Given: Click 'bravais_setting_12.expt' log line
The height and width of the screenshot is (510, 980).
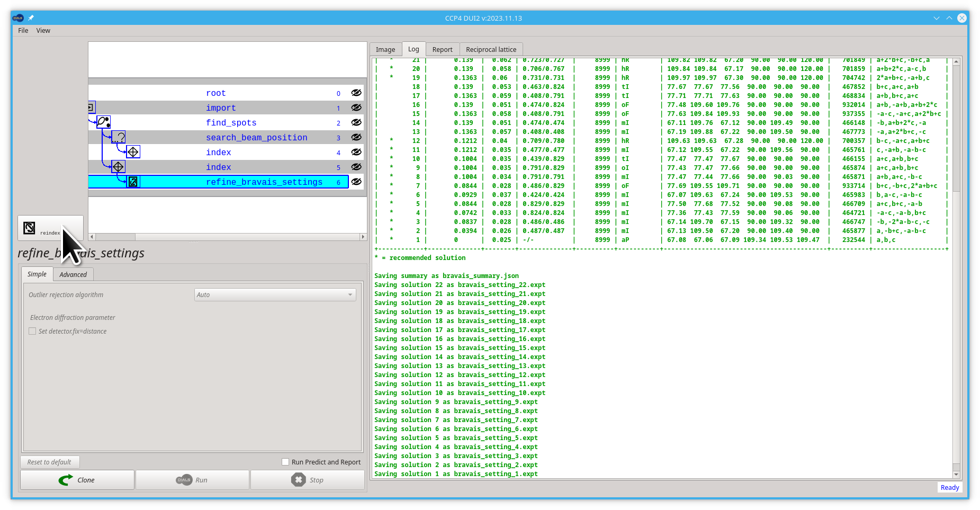Looking at the screenshot, I should [x=460, y=375].
